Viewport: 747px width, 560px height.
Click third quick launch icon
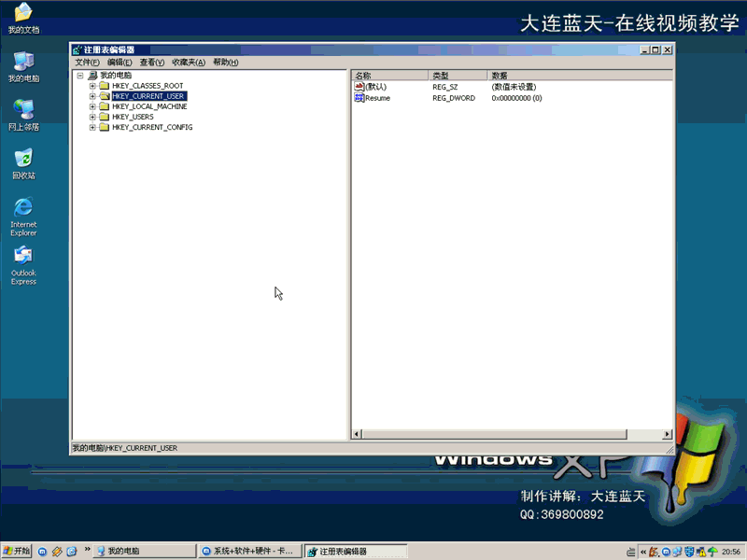click(72, 552)
